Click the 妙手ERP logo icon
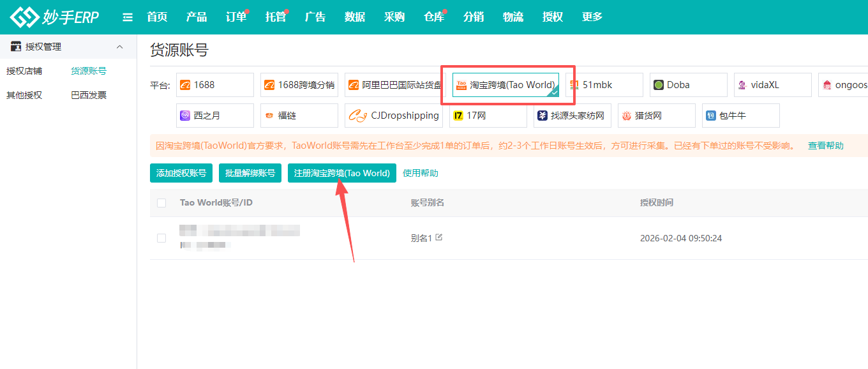Viewport: 868px width, 369px height. tap(24, 17)
